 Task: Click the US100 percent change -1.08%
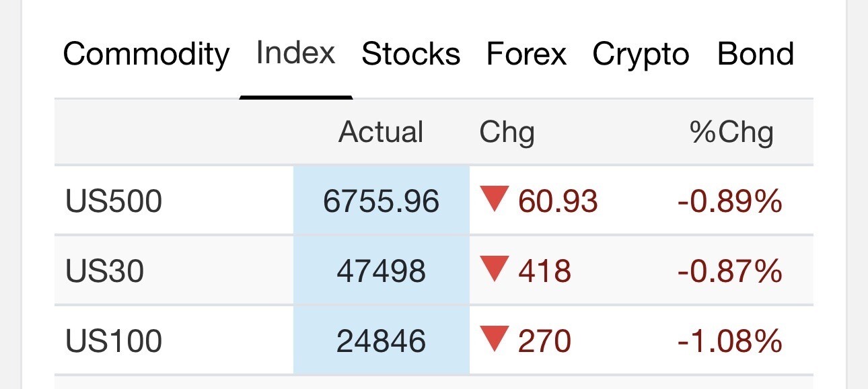click(729, 341)
